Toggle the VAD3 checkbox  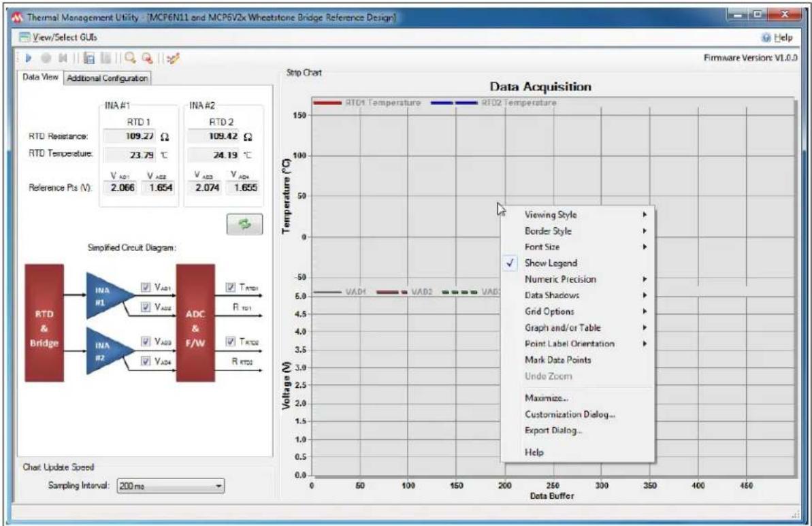tap(146, 341)
